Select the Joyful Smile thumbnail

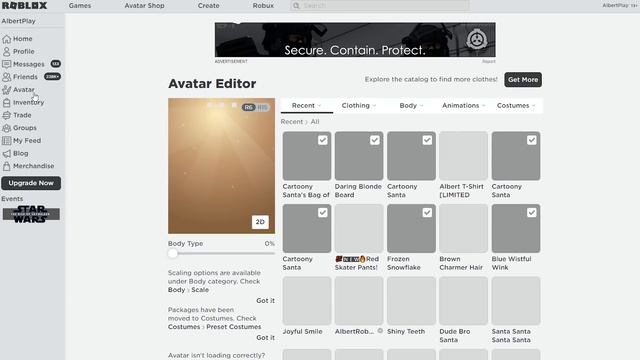pyautogui.click(x=307, y=301)
